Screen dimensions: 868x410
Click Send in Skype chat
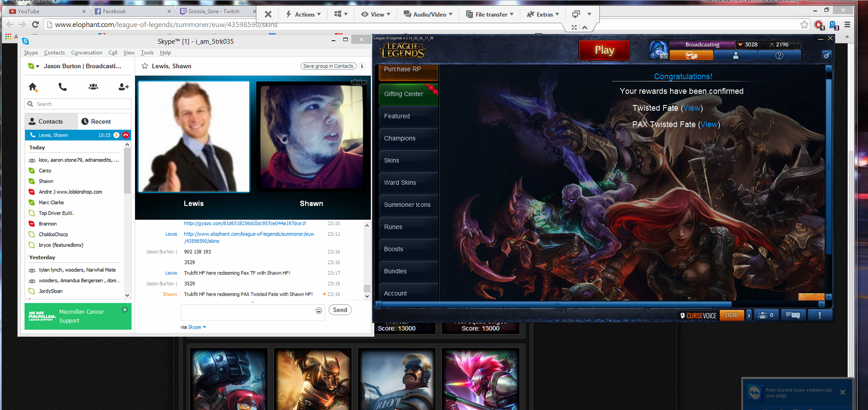pos(340,310)
